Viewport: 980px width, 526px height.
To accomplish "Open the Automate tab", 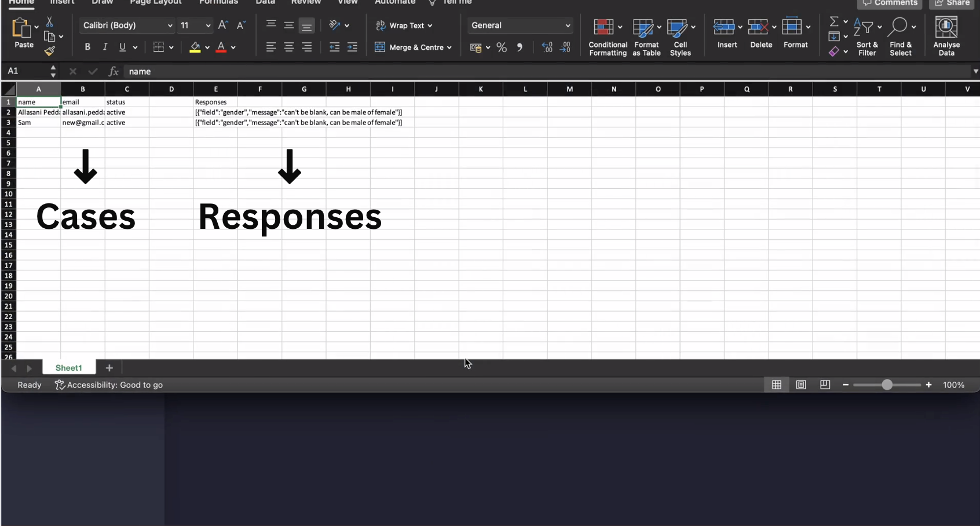I will point(394,2).
